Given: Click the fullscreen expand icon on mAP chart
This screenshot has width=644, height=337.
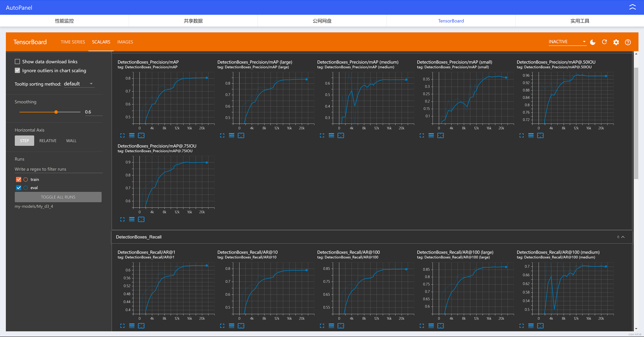Looking at the screenshot, I should point(123,135).
